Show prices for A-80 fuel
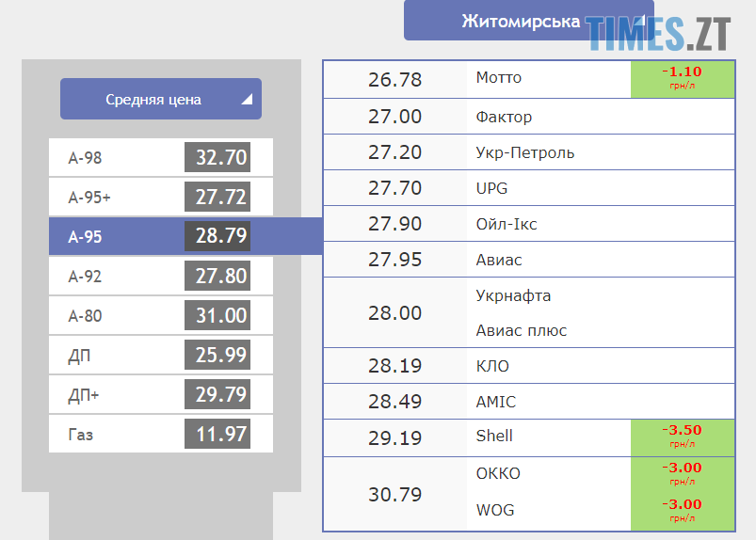 160,315
